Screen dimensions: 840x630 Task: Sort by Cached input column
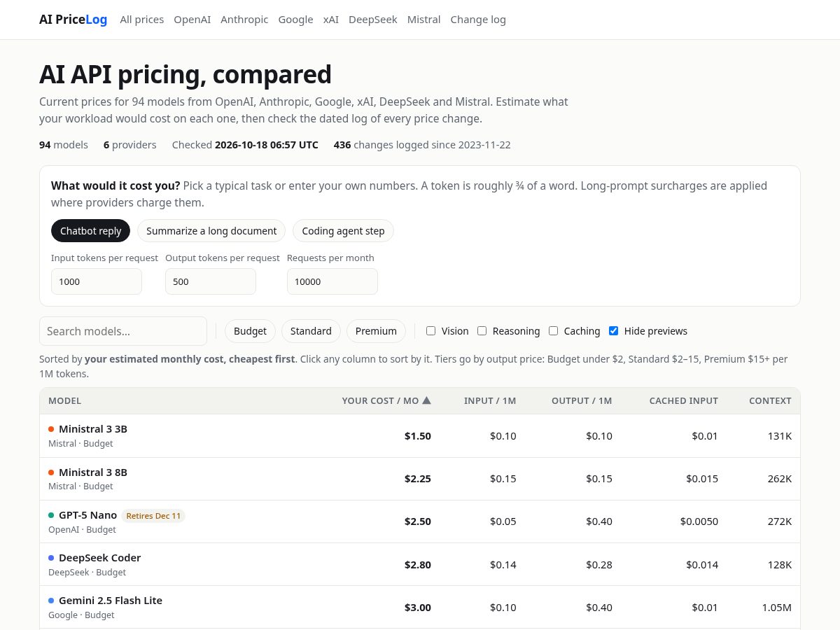pyautogui.click(x=684, y=401)
